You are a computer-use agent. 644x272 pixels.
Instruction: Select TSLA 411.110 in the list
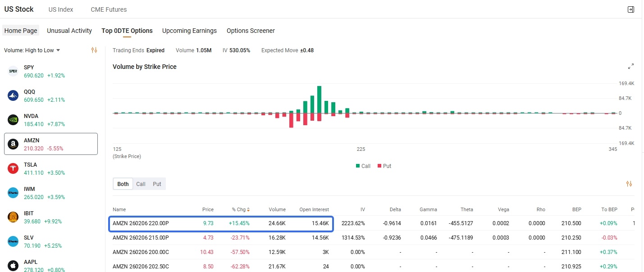click(x=51, y=168)
